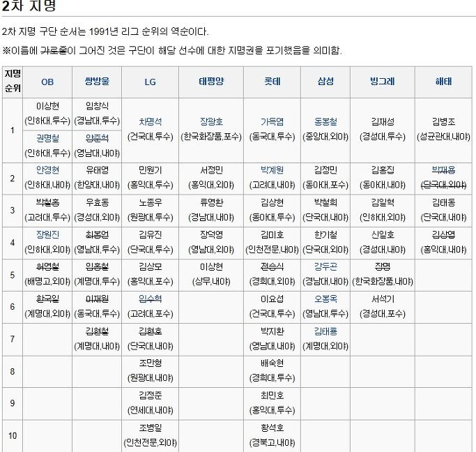Click the name 조병일
Viewport: 476px width, 452px height.
click(x=151, y=428)
